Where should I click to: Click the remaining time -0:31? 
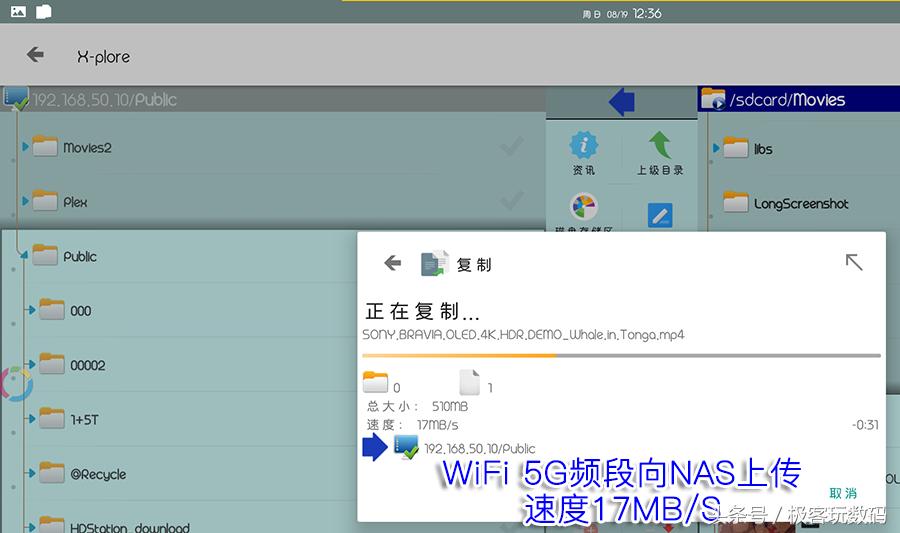click(x=866, y=425)
